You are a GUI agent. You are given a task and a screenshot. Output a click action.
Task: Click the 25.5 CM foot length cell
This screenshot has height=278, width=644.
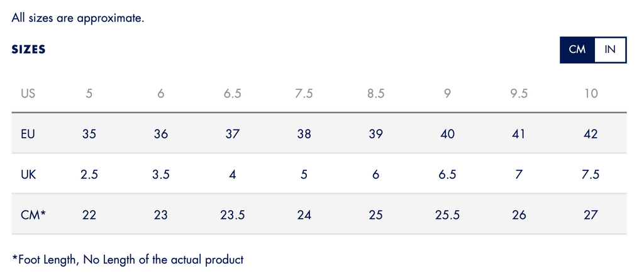pyautogui.click(x=447, y=214)
